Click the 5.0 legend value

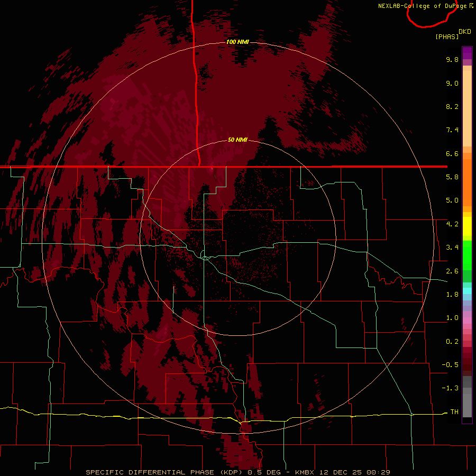452,200
